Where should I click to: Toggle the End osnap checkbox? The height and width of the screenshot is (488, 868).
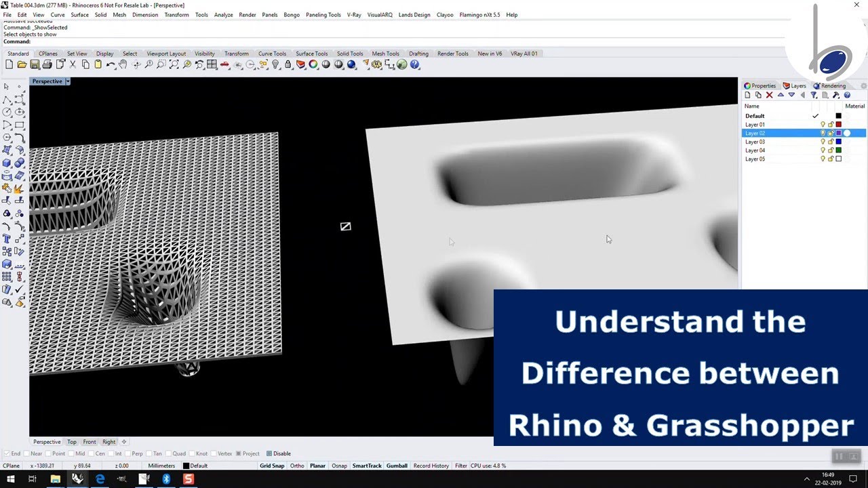[x=6, y=453]
